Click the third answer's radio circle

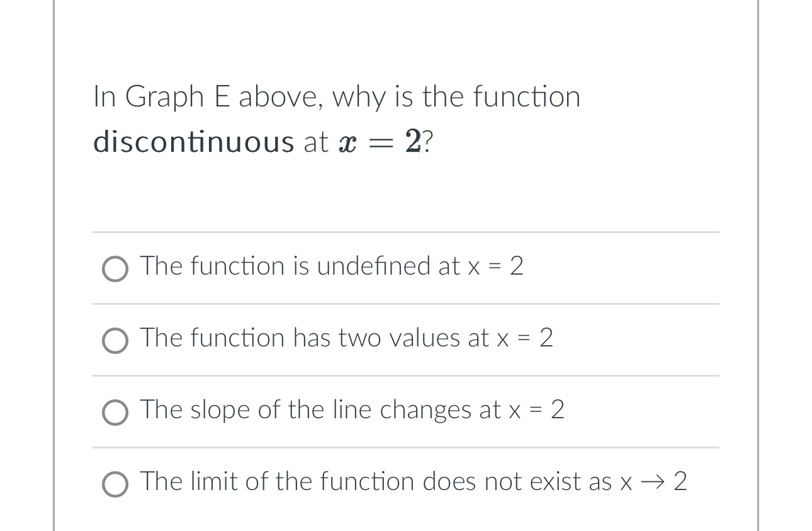(115, 413)
